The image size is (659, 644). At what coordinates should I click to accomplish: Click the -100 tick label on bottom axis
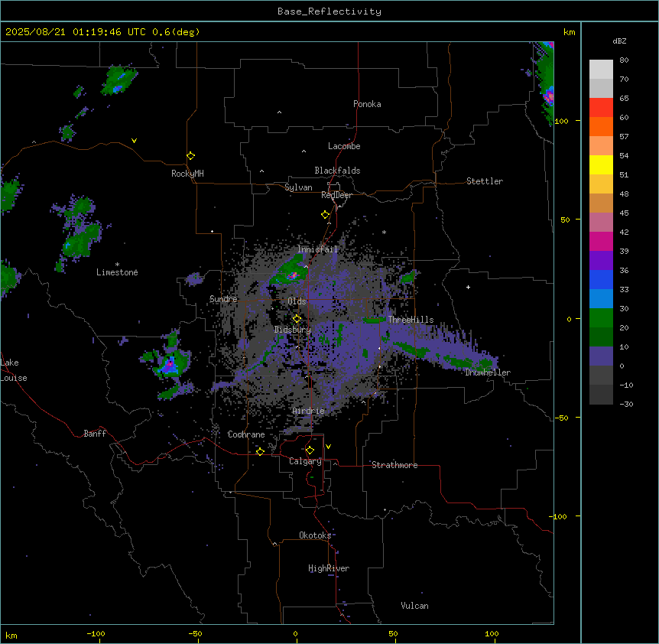[x=96, y=633]
